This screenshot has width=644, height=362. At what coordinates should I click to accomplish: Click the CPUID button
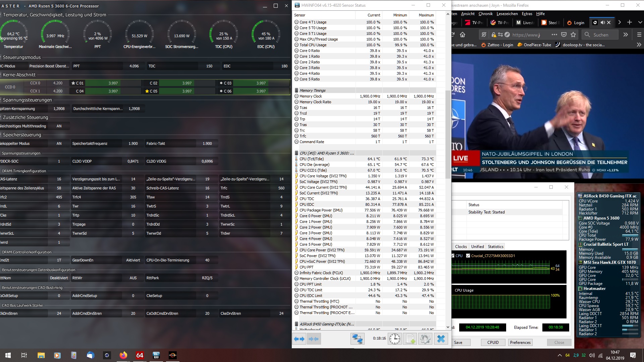pos(493,342)
